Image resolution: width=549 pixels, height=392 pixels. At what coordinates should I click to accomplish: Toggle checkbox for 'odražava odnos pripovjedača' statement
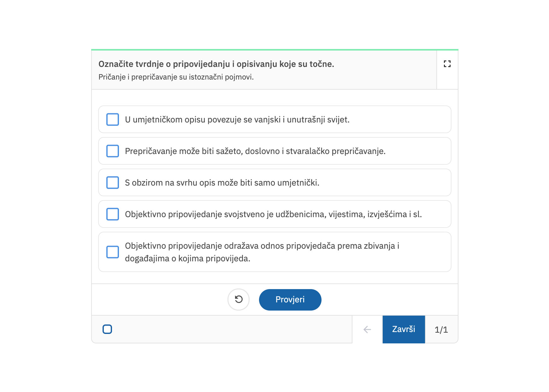coord(113,252)
